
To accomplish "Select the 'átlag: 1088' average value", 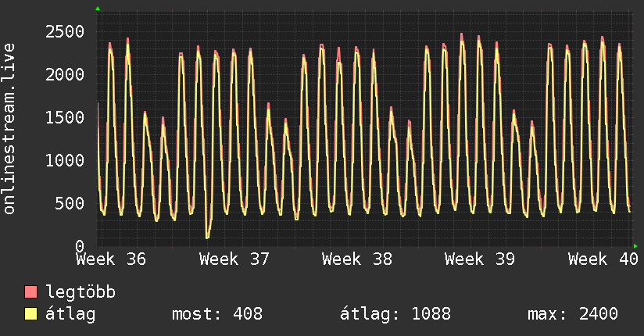I will point(395,314).
